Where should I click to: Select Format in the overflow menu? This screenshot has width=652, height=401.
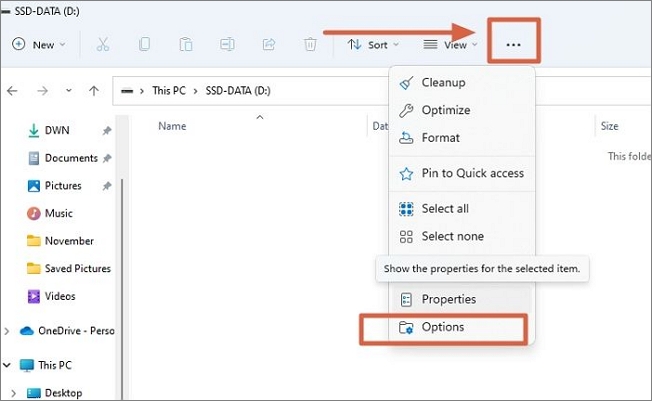click(441, 138)
